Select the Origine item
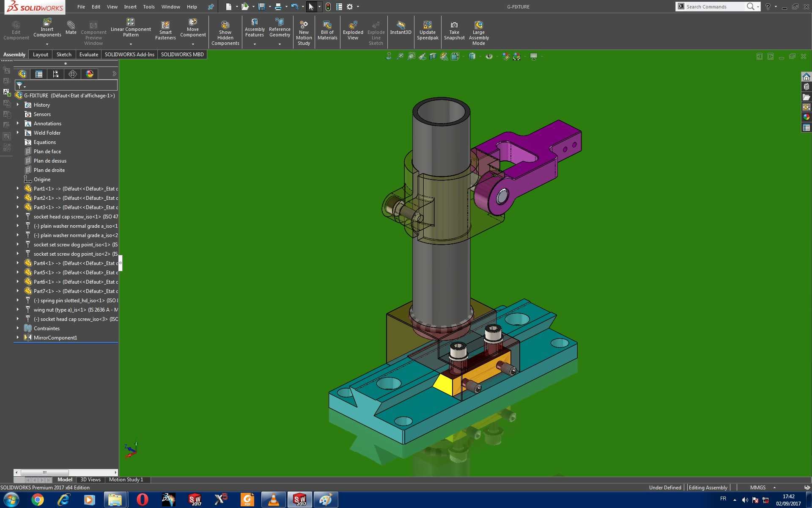Screen dimensions: 812x508 [42, 179]
